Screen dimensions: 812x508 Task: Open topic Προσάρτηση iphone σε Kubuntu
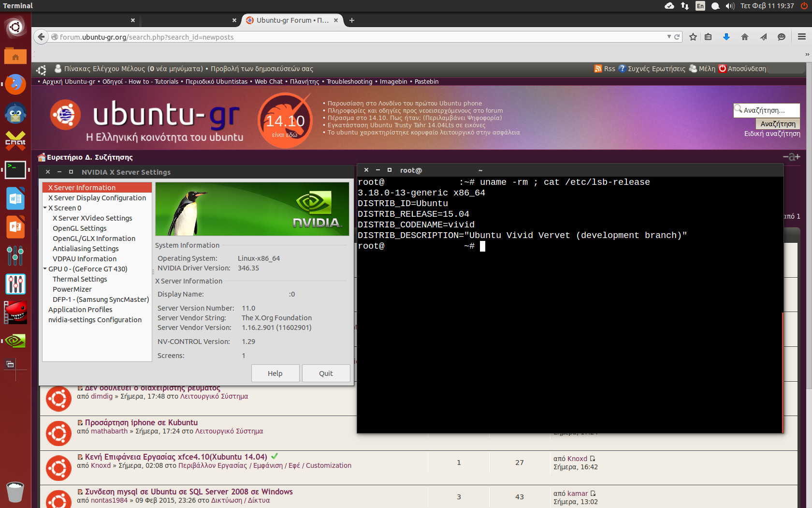[x=141, y=422]
